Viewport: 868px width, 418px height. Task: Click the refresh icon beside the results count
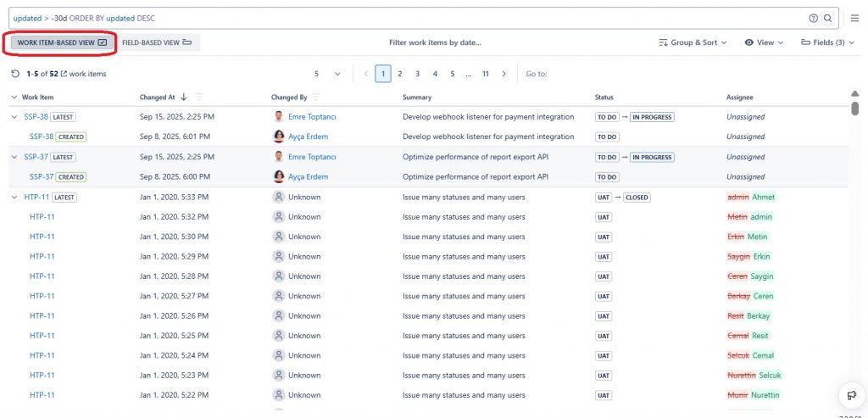15,74
